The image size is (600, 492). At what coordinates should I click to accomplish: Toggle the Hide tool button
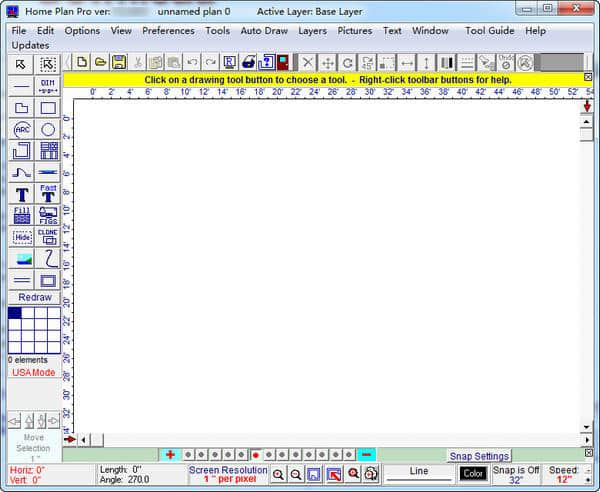(22, 237)
